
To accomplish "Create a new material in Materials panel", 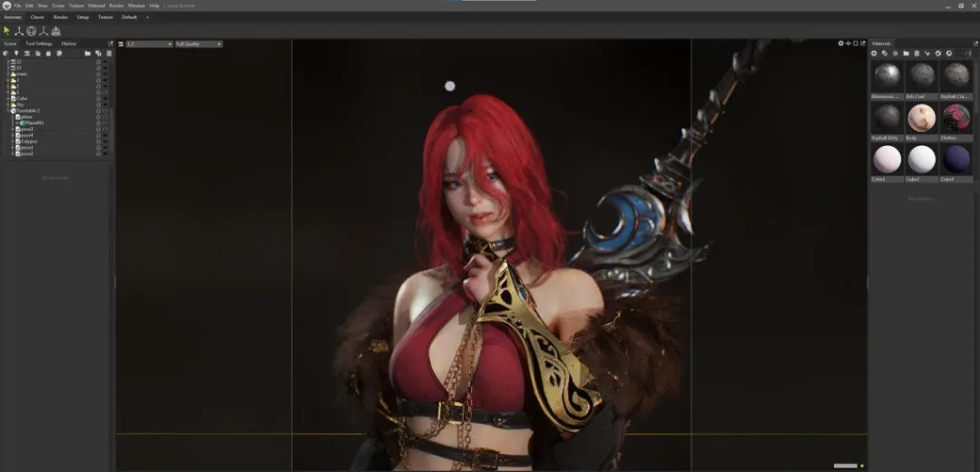I will pos(874,54).
